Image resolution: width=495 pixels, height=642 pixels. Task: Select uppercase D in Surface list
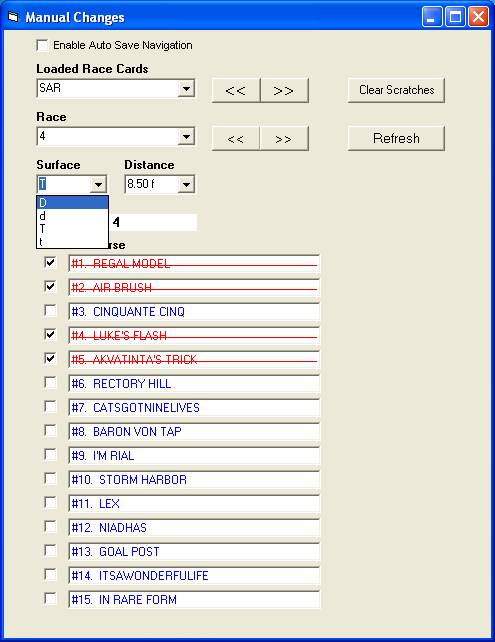72,203
